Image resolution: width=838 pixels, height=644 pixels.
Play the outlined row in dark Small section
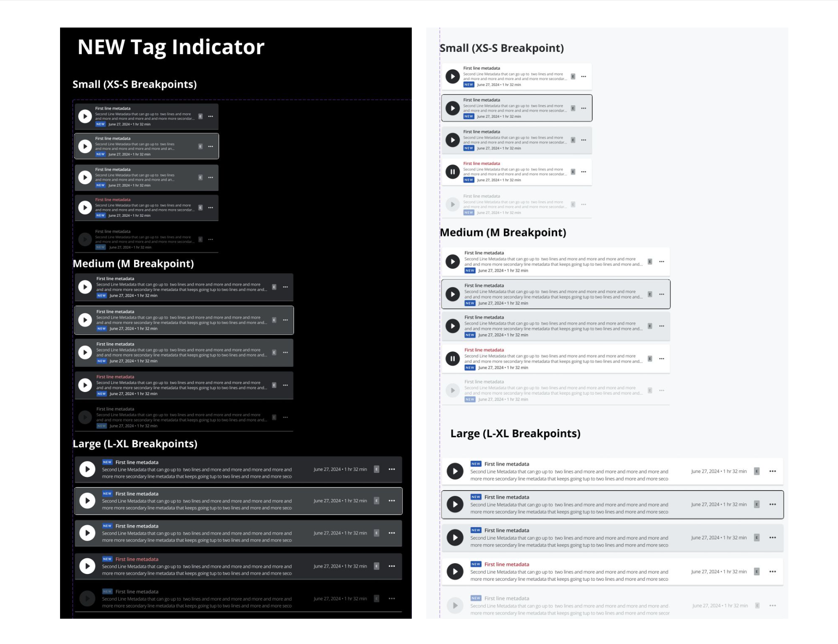(x=85, y=146)
